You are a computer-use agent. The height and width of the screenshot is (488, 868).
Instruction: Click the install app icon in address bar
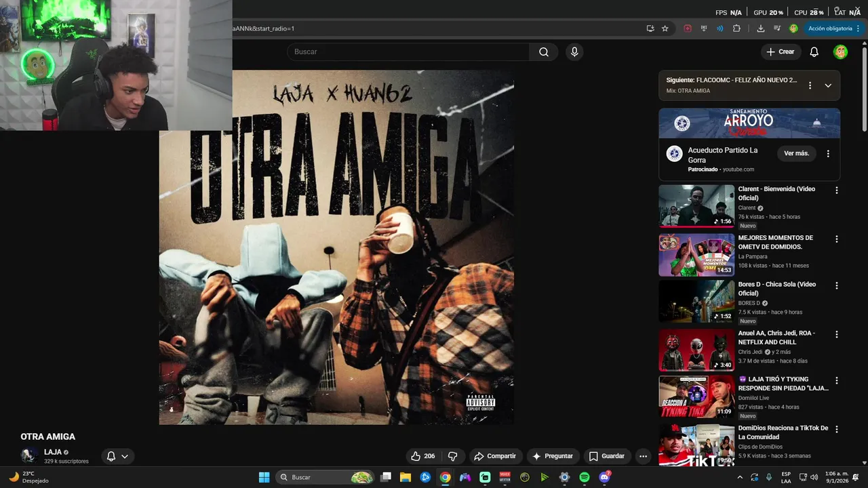coord(650,28)
